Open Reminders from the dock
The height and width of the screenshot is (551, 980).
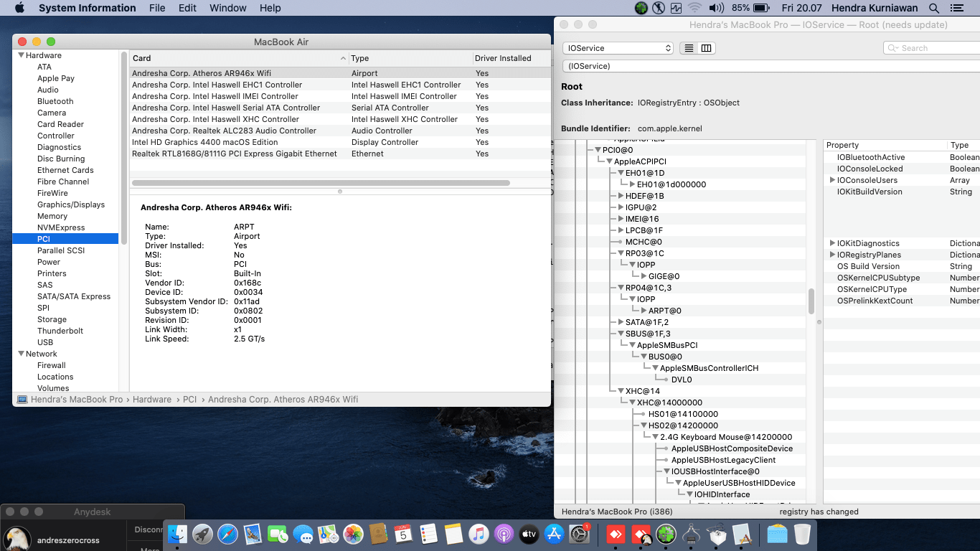[428, 534]
